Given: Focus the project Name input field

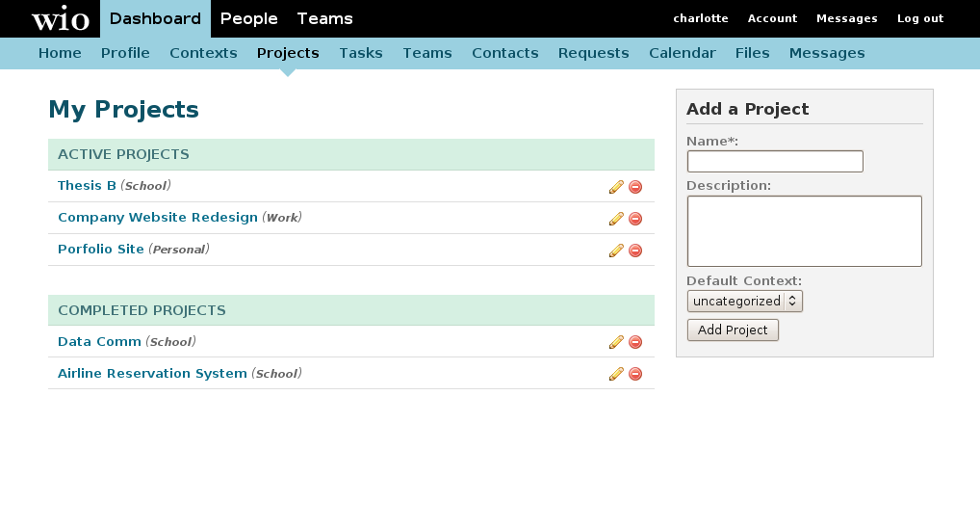Looking at the screenshot, I should [x=775, y=162].
